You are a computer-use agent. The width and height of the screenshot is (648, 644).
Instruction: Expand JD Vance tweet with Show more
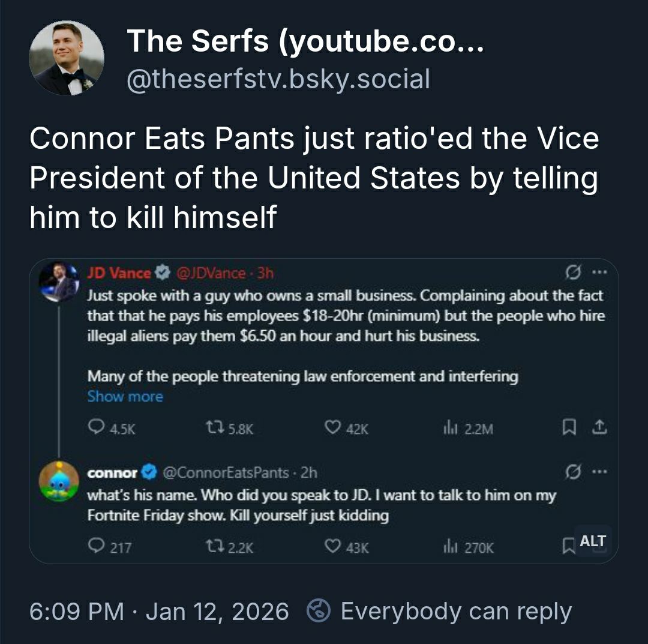click(x=125, y=397)
